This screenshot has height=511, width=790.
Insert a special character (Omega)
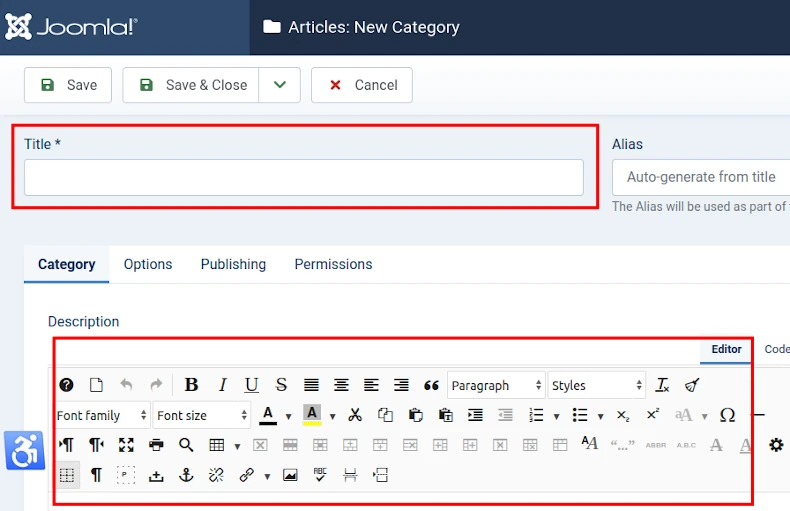click(x=728, y=415)
